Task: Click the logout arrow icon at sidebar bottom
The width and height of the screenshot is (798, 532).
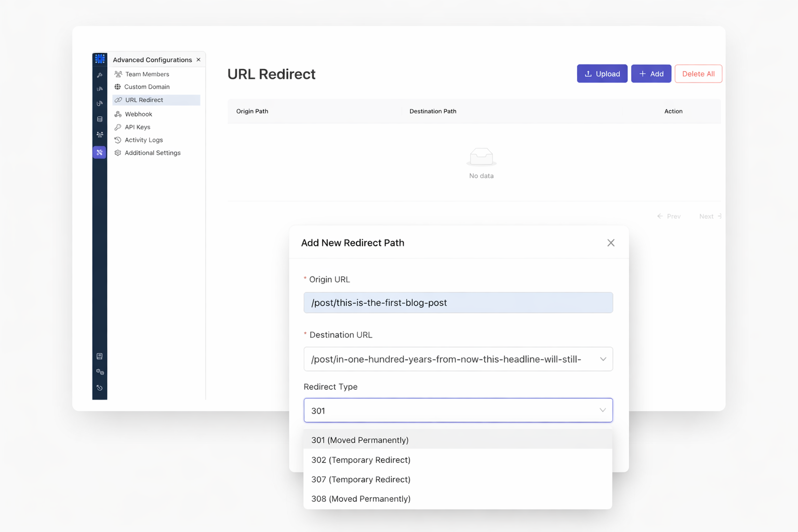Action: 100,388
